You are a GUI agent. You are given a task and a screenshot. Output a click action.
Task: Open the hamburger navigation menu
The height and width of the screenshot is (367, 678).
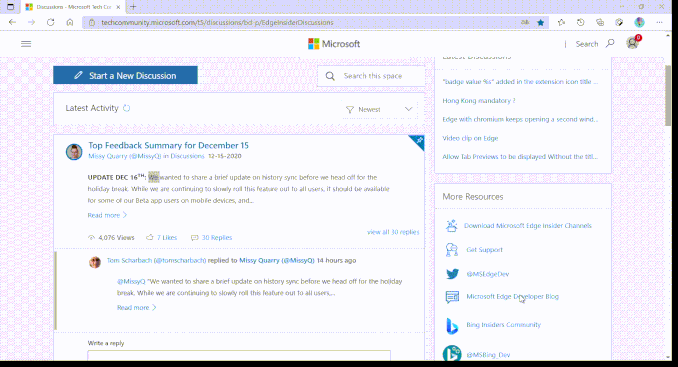[x=26, y=44]
